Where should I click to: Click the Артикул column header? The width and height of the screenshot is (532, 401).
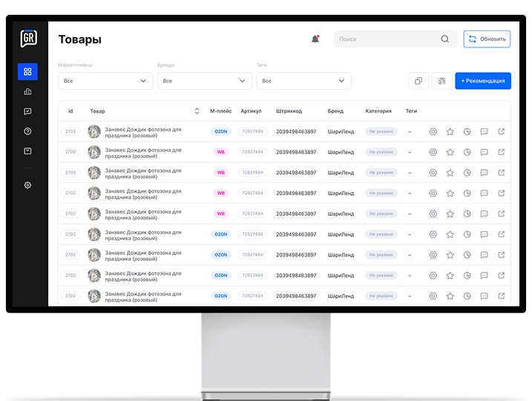pos(251,111)
